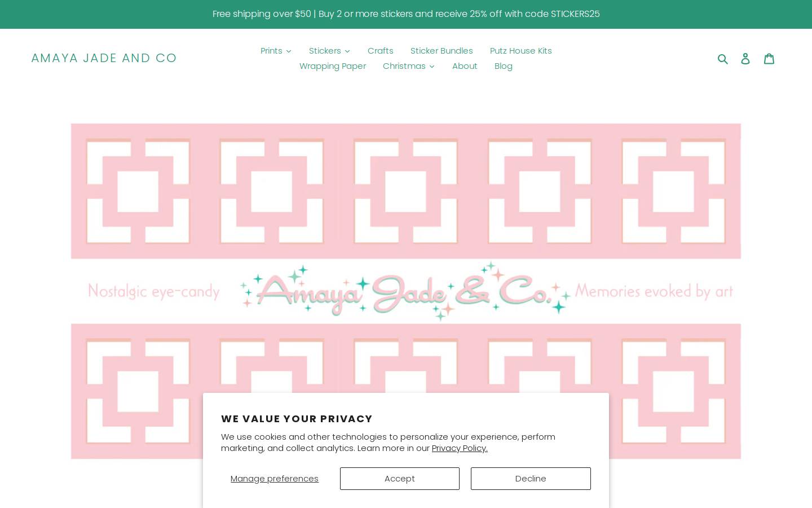This screenshot has height=508, width=812.
Task: Accept cookies in the privacy dialog
Action: (400, 479)
